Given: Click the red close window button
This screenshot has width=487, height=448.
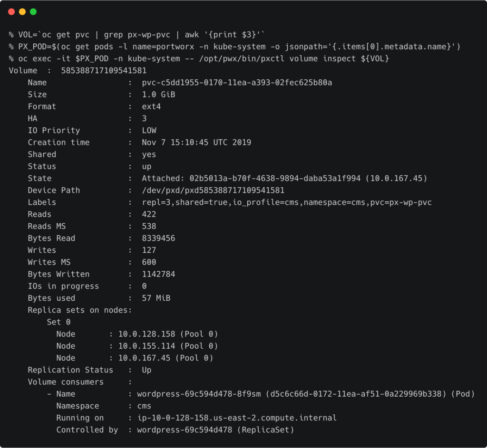Looking at the screenshot, I should (11, 11).
